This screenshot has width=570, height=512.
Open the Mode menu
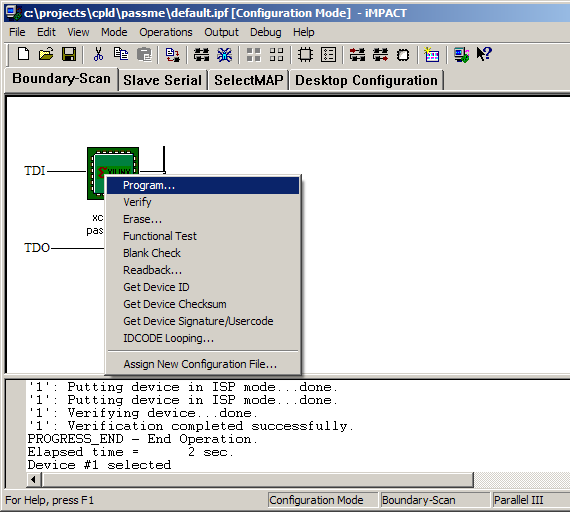tap(114, 32)
